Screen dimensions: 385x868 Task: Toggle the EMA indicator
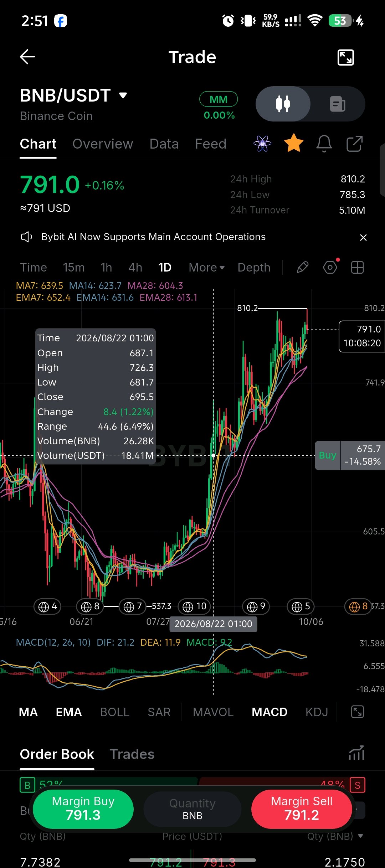[x=69, y=712]
